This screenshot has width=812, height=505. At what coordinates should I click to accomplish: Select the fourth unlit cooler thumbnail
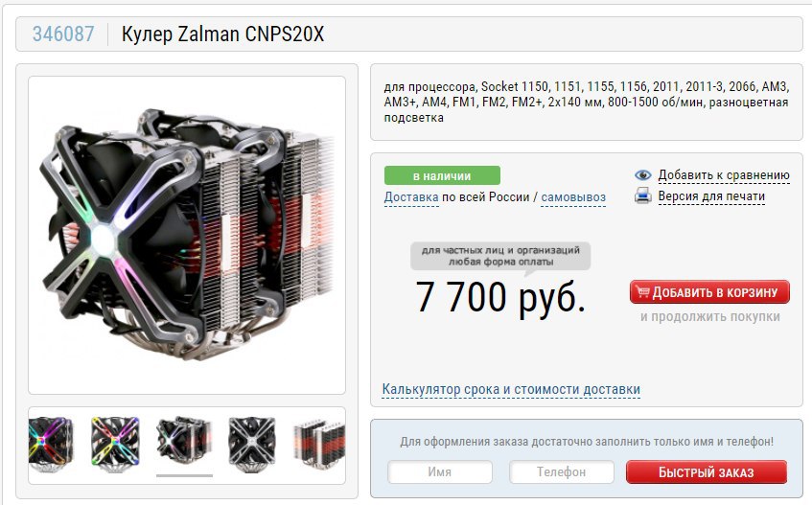(252, 445)
